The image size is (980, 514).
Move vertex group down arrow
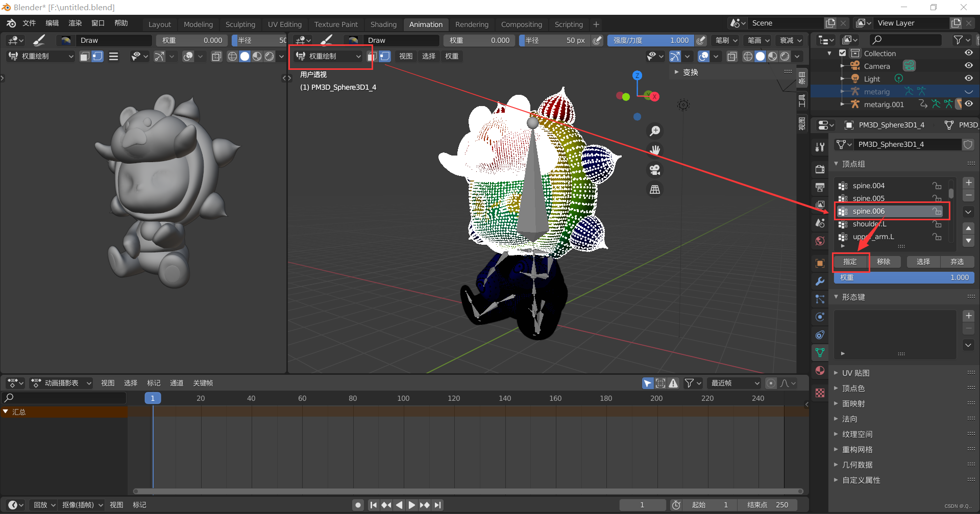pos(968,241)
